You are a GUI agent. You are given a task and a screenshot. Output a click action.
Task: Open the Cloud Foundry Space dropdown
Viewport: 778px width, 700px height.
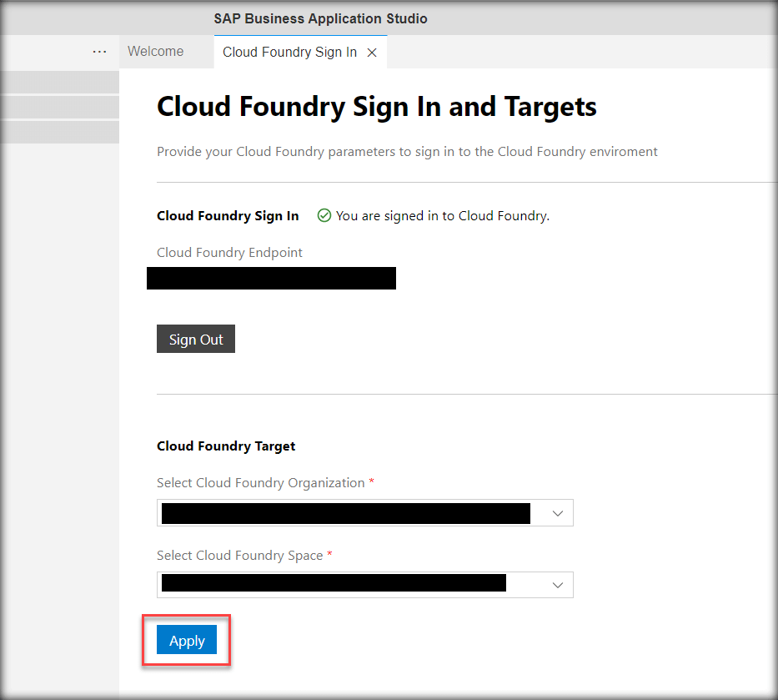click(365, 584)
